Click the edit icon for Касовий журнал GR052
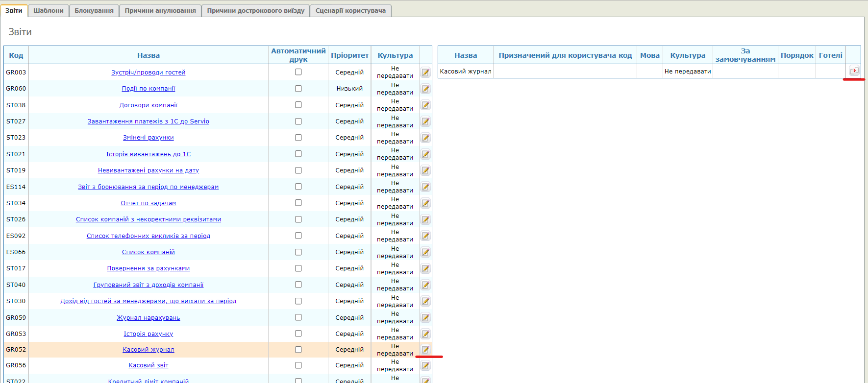The height and width of the screenshot is (383, 868). pos(425,350)
